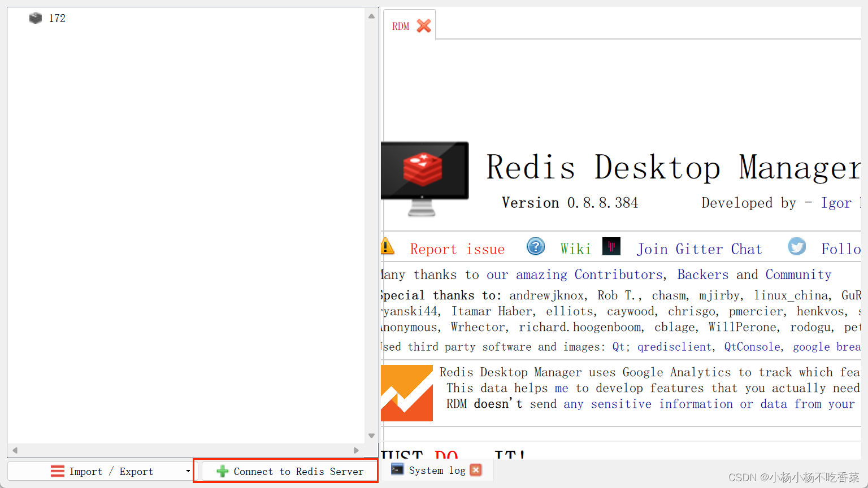Open the google breakpad link

point(827,347)
